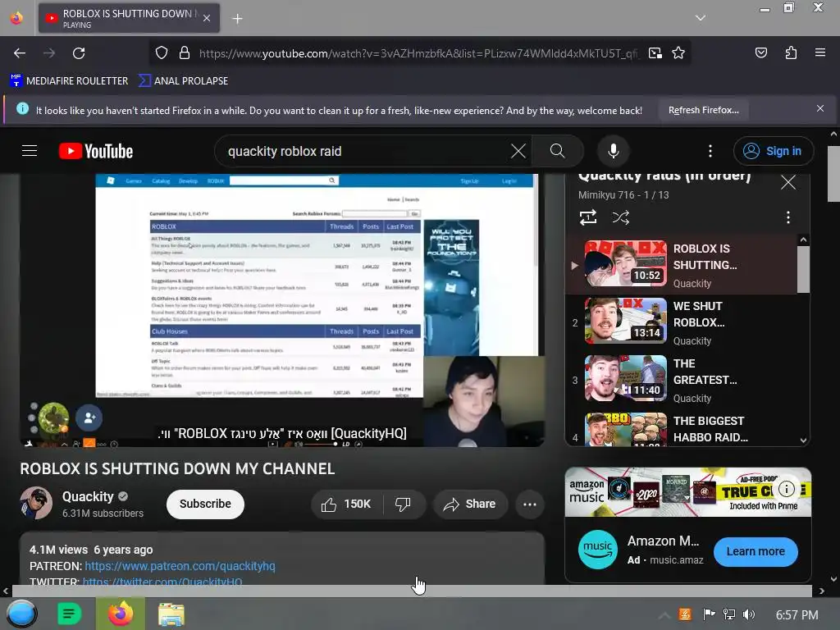Open picture-in-picture icon in the address bar
The height and width of the screenshot is (630, 840).
(655, 53)
